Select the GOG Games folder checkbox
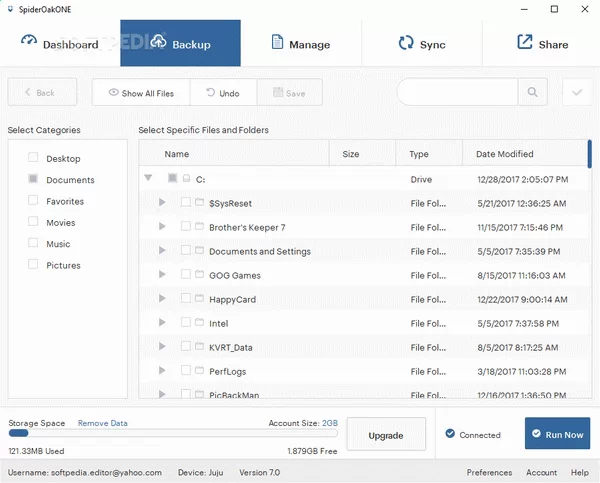This screenshot has width=600, height=483. tap(186, 274)
